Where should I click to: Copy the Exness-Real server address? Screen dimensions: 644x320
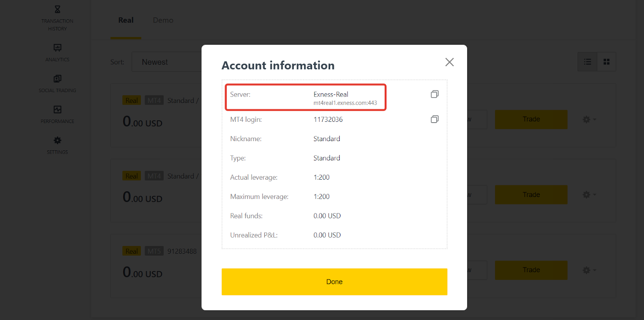[435, 94]
